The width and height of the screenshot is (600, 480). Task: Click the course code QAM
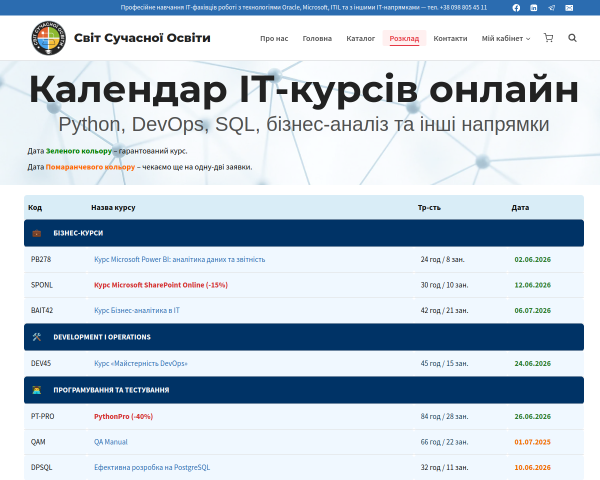click(x=38, y=442)
